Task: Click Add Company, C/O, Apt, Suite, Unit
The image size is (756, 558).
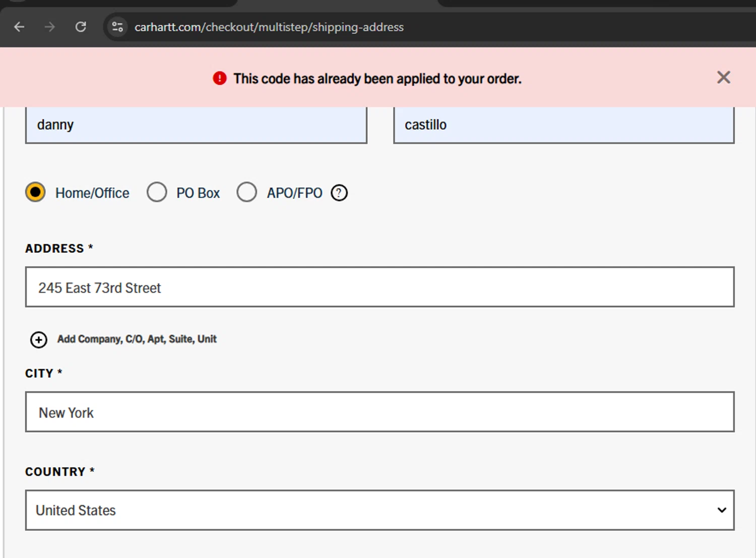Action: click(137, 339)
